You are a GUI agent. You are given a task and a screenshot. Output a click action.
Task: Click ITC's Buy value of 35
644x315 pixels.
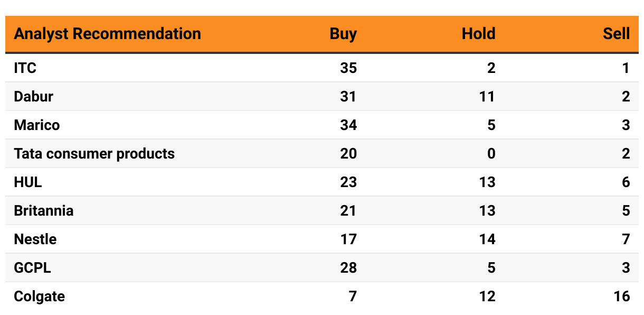[x=348, y=68]
